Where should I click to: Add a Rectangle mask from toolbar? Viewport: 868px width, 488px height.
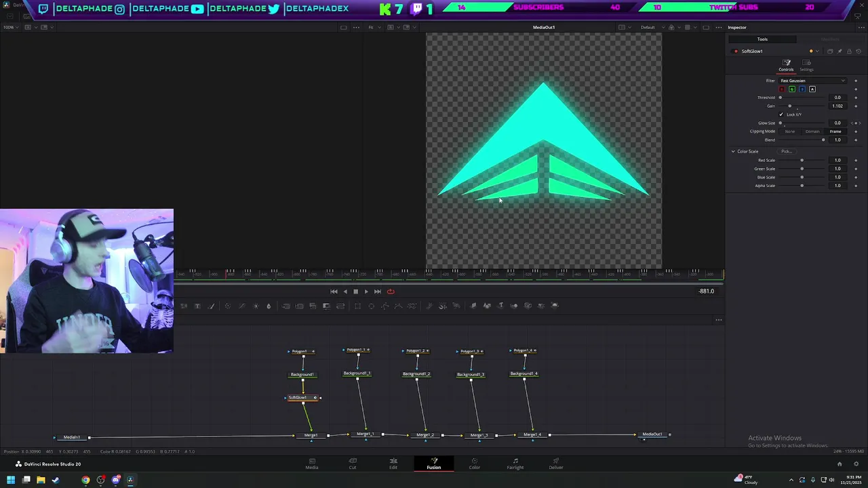(357, 306)
